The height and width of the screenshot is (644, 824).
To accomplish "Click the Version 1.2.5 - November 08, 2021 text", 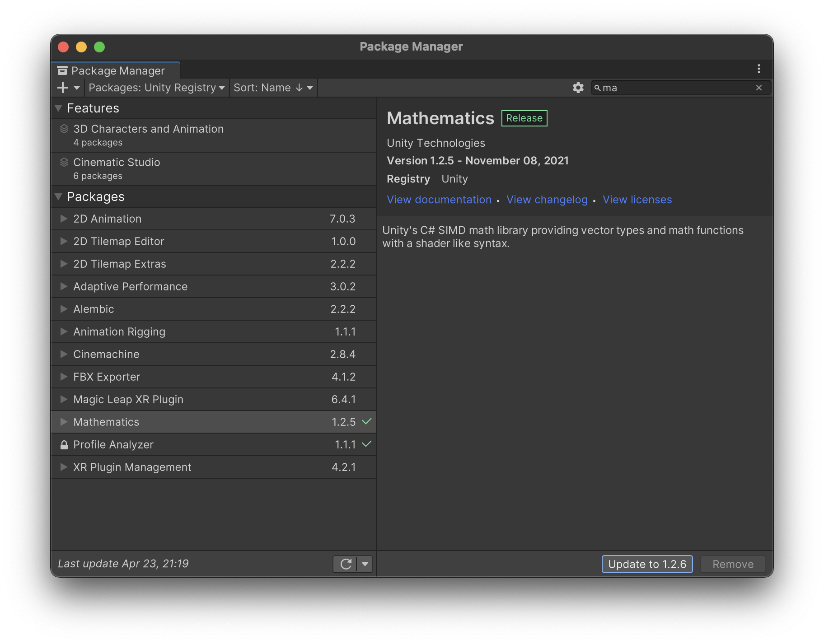I will [x=478, y=161].
